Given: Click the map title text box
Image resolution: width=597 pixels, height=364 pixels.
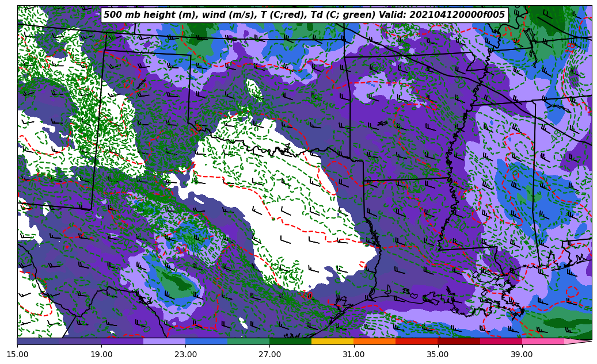Looking at the screenshot, I should (x=305, y=15).
